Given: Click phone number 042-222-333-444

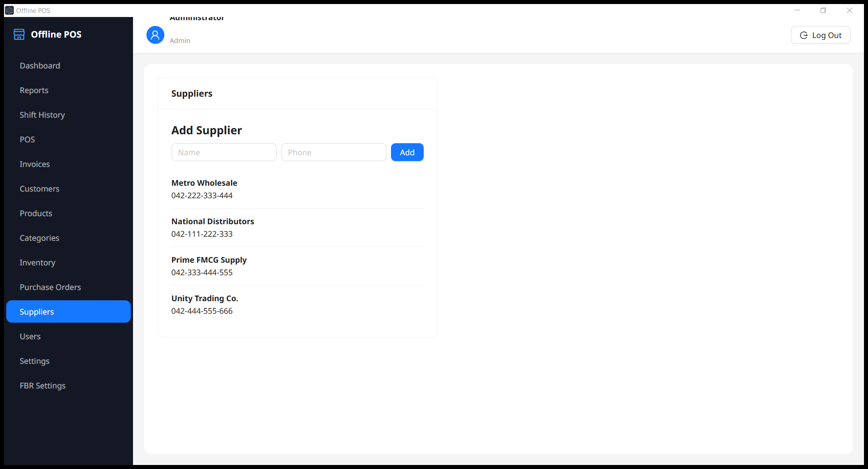Looking at the screenshot, I should [x=202, y=196].
